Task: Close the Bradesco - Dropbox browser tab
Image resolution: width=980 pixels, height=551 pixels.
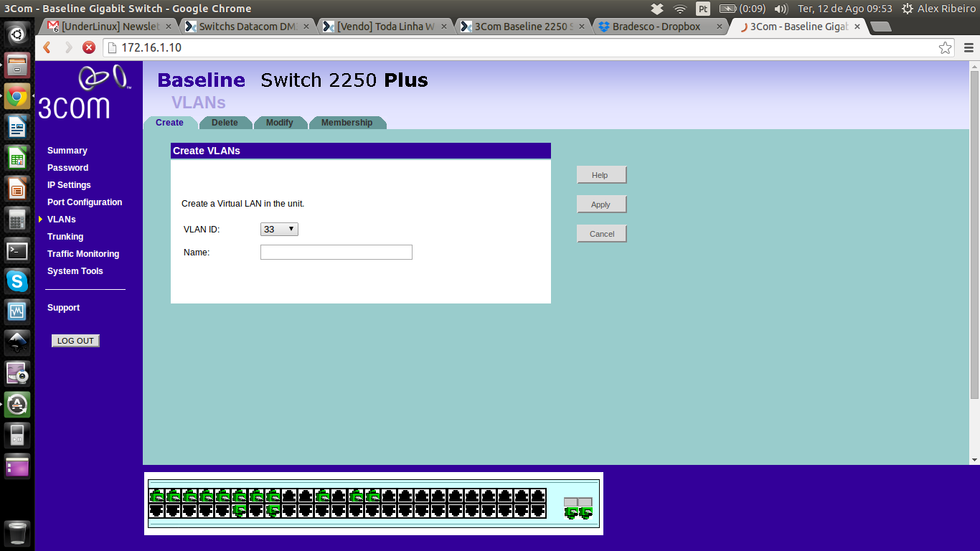Action: [x=720, y=27]
